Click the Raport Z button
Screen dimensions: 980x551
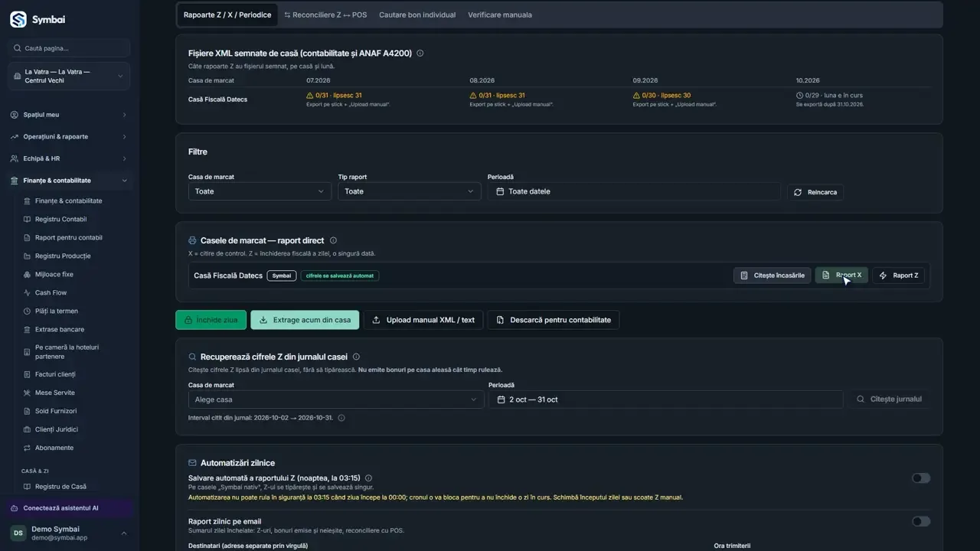click(x=899, y=275)
